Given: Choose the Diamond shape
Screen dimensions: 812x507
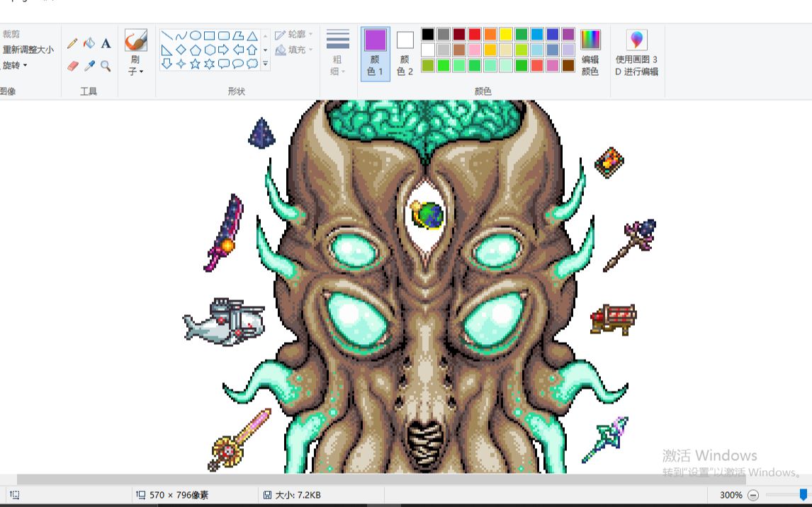Looking at the screenshot, I should [181, 50].
